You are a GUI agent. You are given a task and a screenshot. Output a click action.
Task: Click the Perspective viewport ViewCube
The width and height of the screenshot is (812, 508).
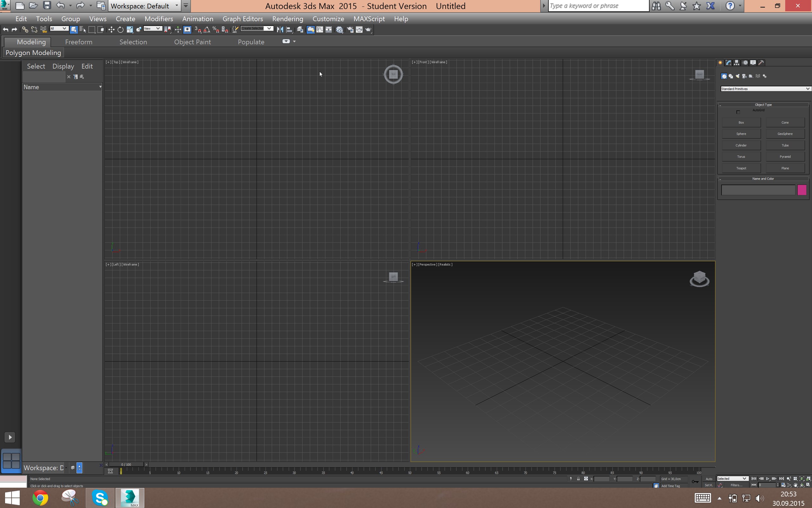(x=699, y=278)
